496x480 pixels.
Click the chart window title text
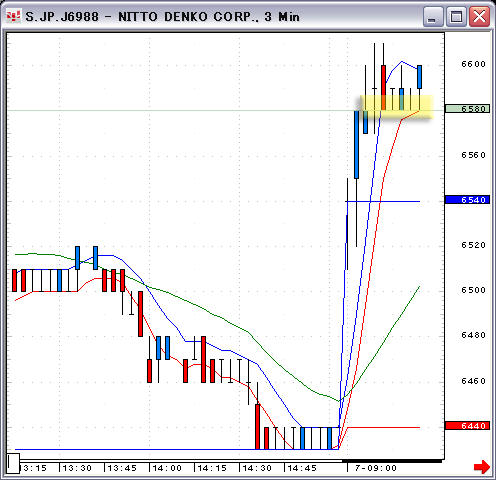[162, 17]
